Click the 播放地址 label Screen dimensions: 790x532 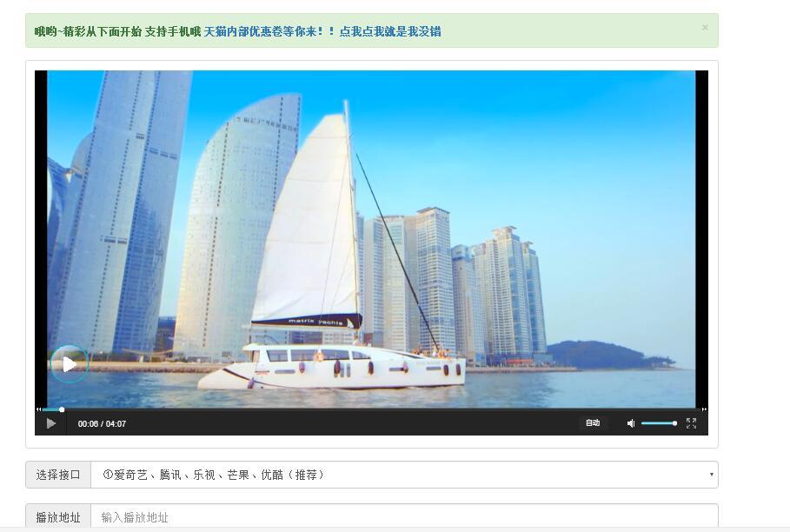click(x=58, y=517)
